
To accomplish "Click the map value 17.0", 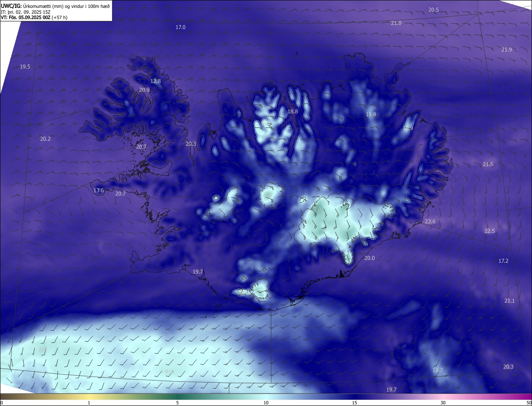I will point(180,27).
